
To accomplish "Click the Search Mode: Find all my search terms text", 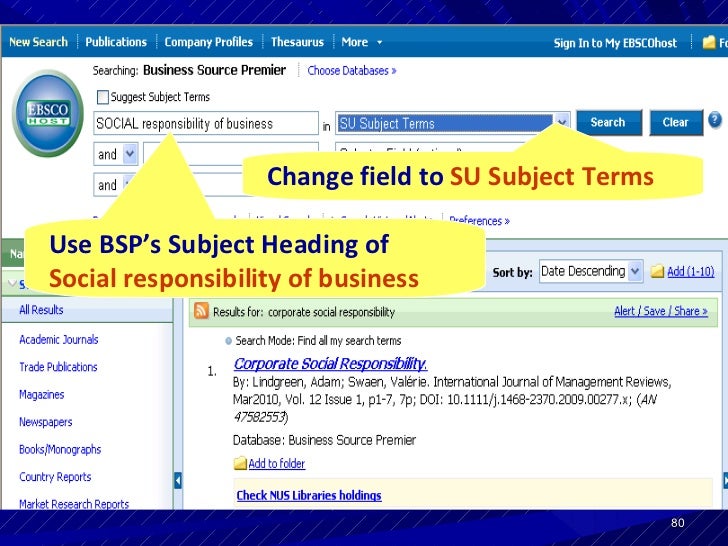I will (318, 341).
